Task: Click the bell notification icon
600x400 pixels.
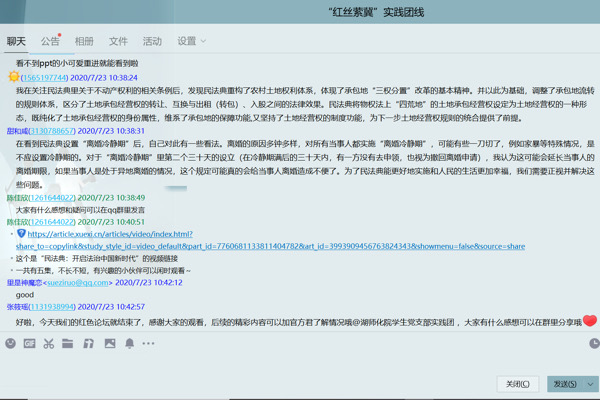Action: click(129, 343)
